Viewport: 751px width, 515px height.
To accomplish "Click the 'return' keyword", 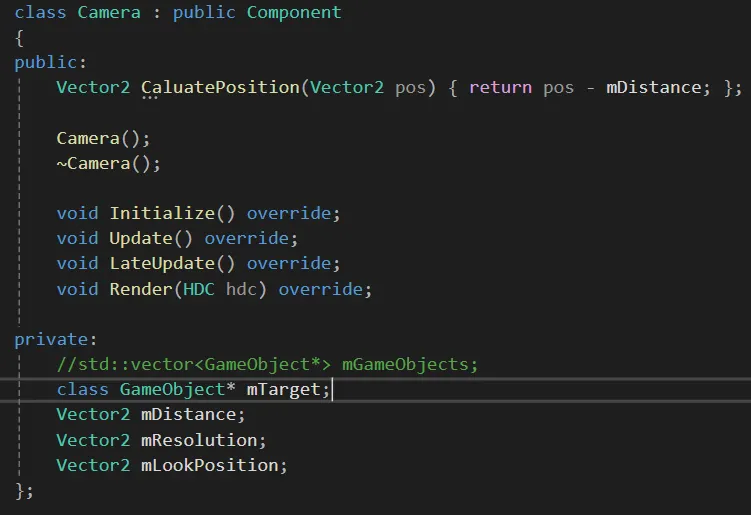I will coord(500,88).
